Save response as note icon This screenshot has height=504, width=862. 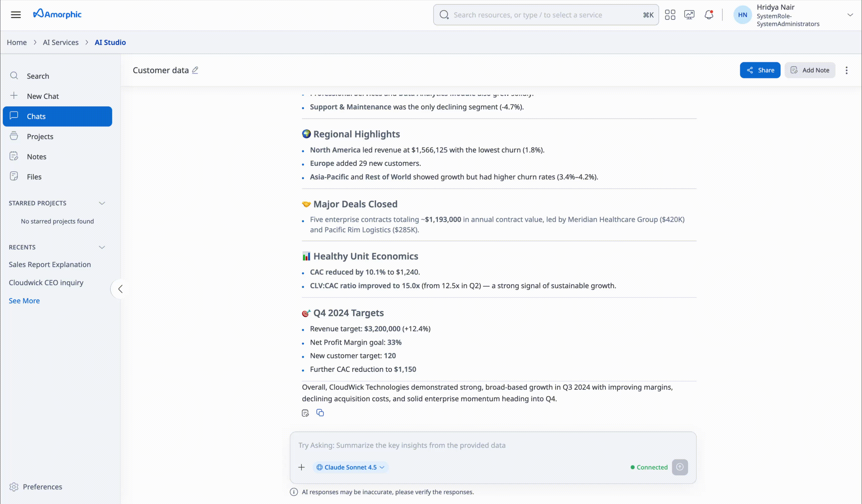305,413
